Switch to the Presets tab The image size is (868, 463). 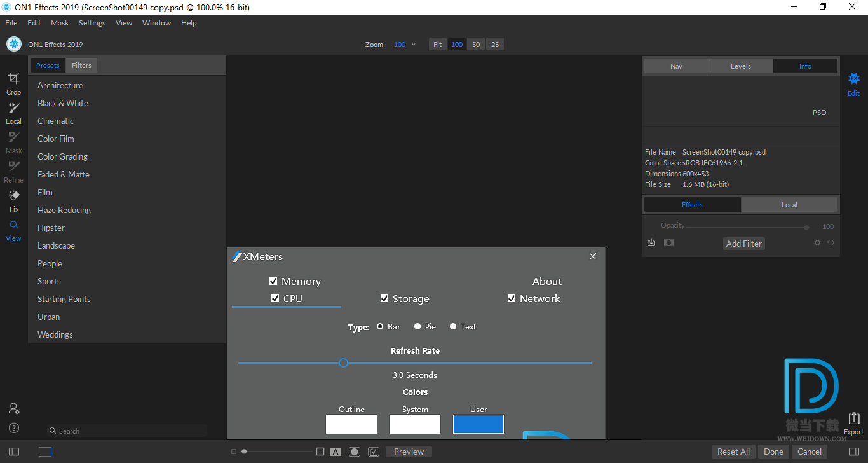click(x=48, y=66)
